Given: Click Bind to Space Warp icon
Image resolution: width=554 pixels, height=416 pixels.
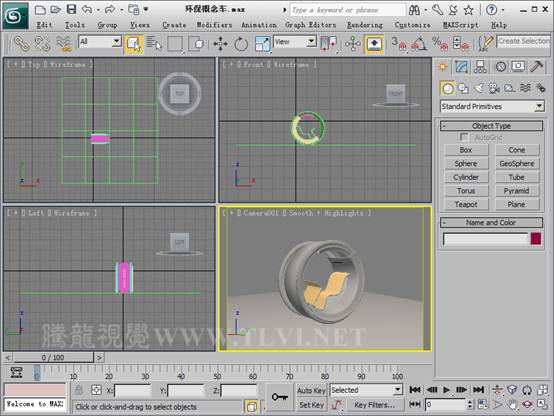Looking at the screenshot, I should click(x=64, y=44).
